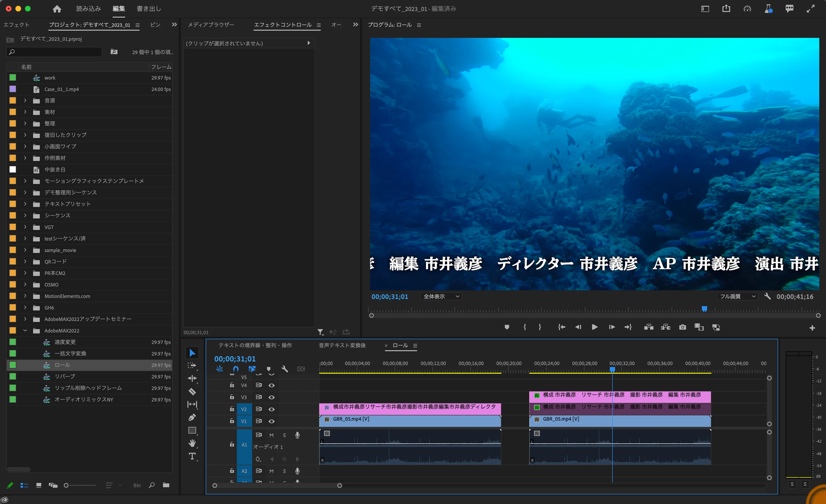Viewport: 826px width, 504px height.
Task: Select the Hand tool
Action: point(192,443)
